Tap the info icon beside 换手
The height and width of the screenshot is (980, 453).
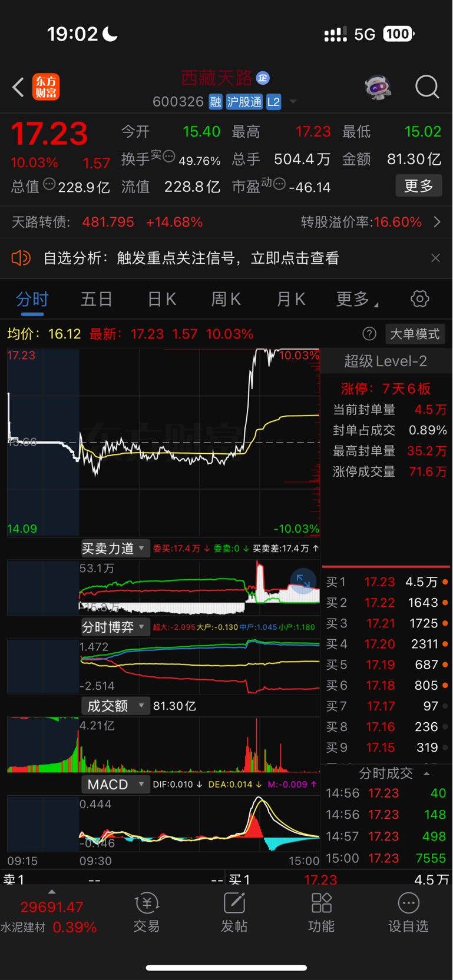pyautogui.click(x=168, y=157)
